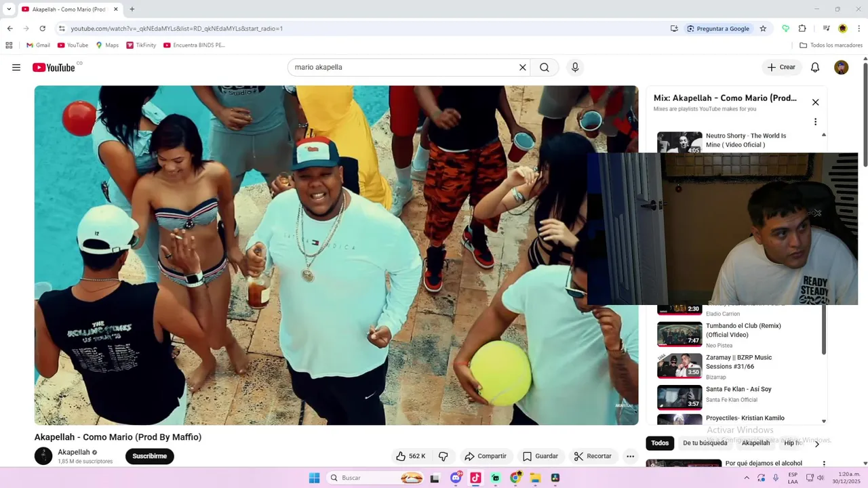Play Tumbando el Club Remix thumbnail

(679, 333)
